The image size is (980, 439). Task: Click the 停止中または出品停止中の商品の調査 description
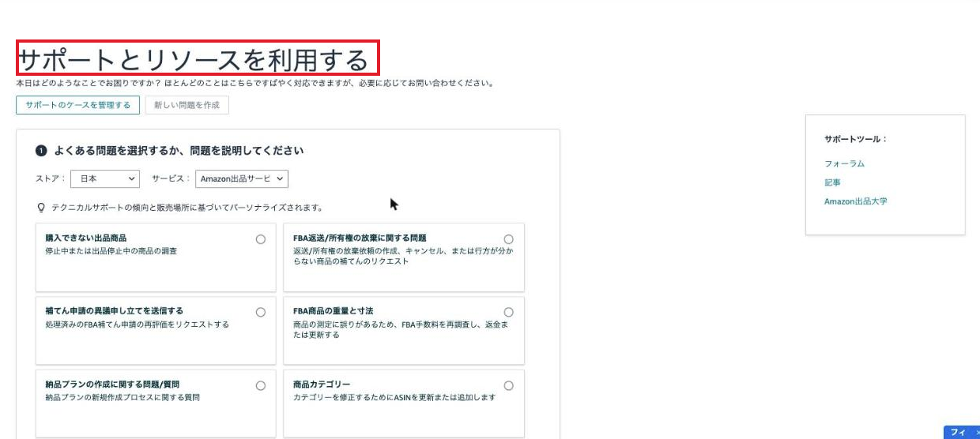[111, 251]
